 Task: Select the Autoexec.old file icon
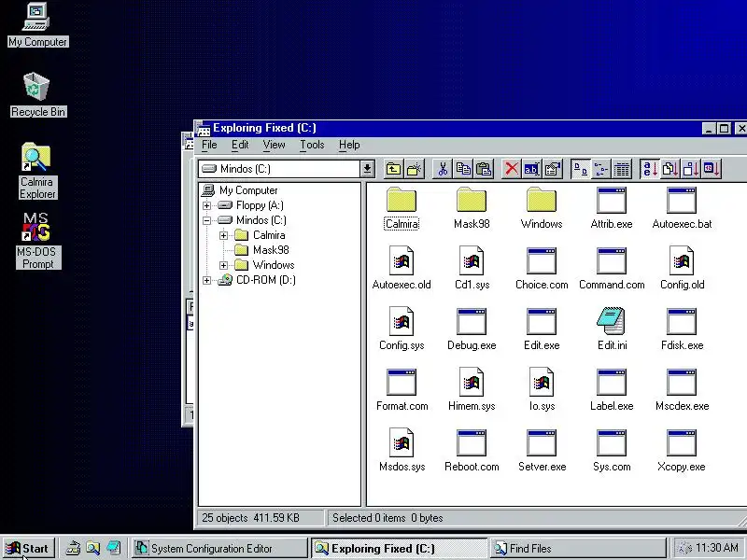402,260
